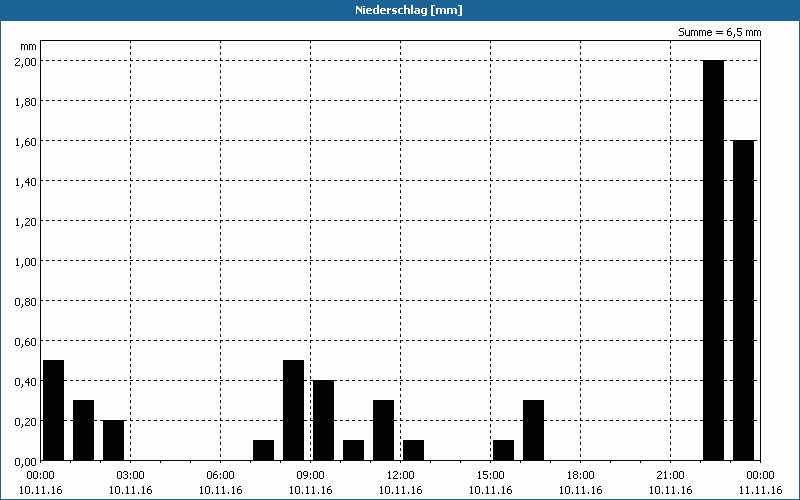Viewport: 800px width, 500px height.
Task: Click the 0,40 mm bar after 09:00
Action: click(x=323, y=420)
